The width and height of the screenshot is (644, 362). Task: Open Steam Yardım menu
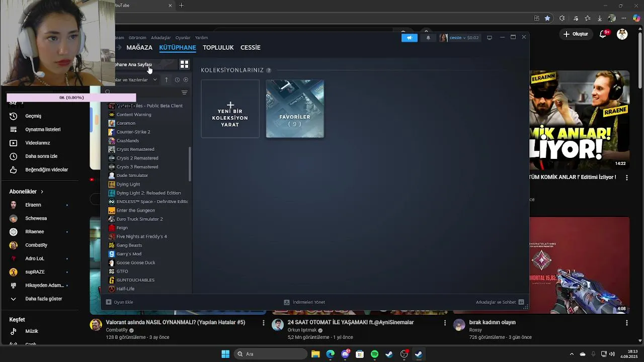pos(201,38)
